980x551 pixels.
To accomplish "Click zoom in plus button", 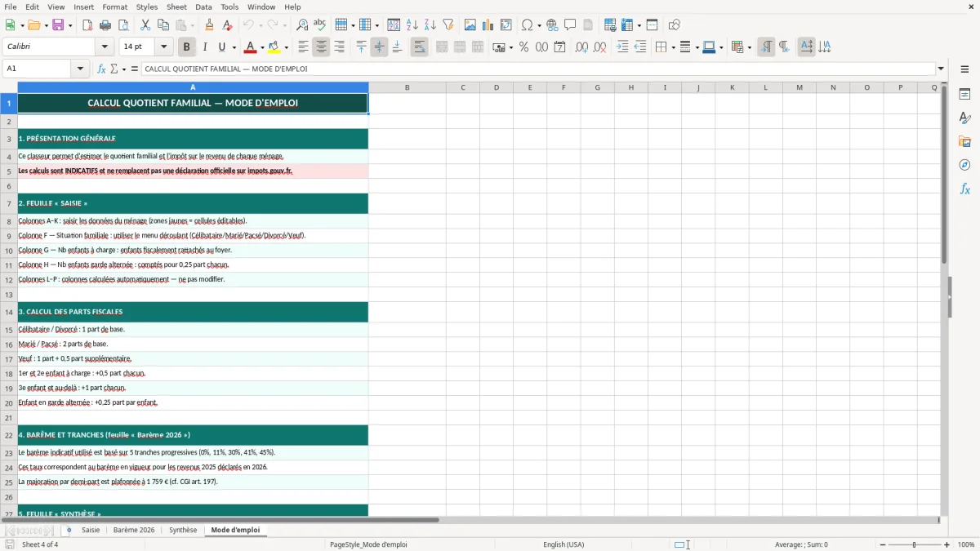I will coord(947,544).
